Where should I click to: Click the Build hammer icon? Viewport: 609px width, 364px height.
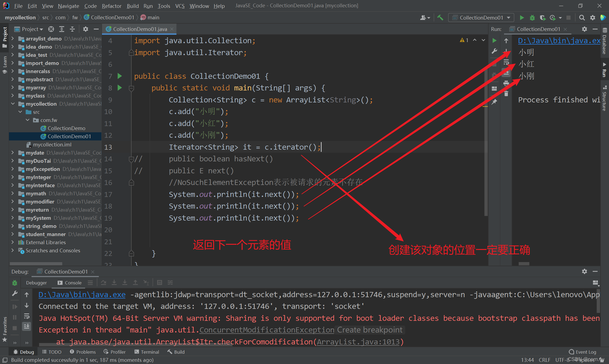pos(440,18)
